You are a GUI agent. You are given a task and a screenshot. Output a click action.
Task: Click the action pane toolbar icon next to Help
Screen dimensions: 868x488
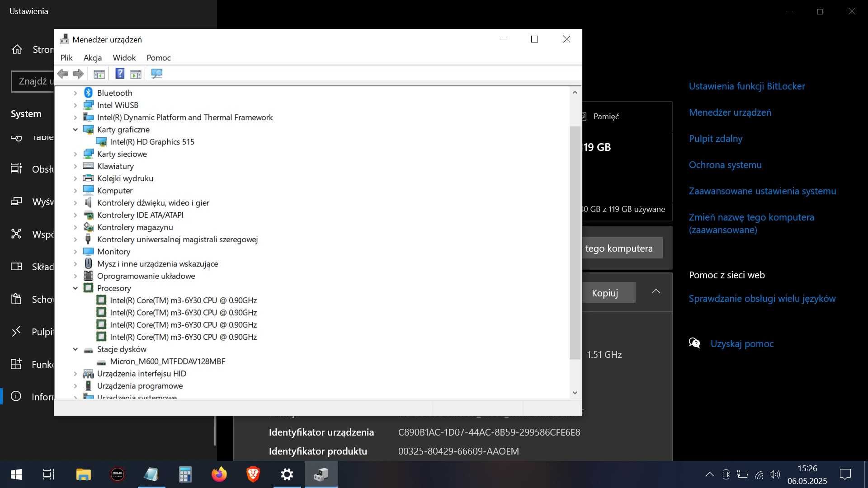(x=136, y=74)
